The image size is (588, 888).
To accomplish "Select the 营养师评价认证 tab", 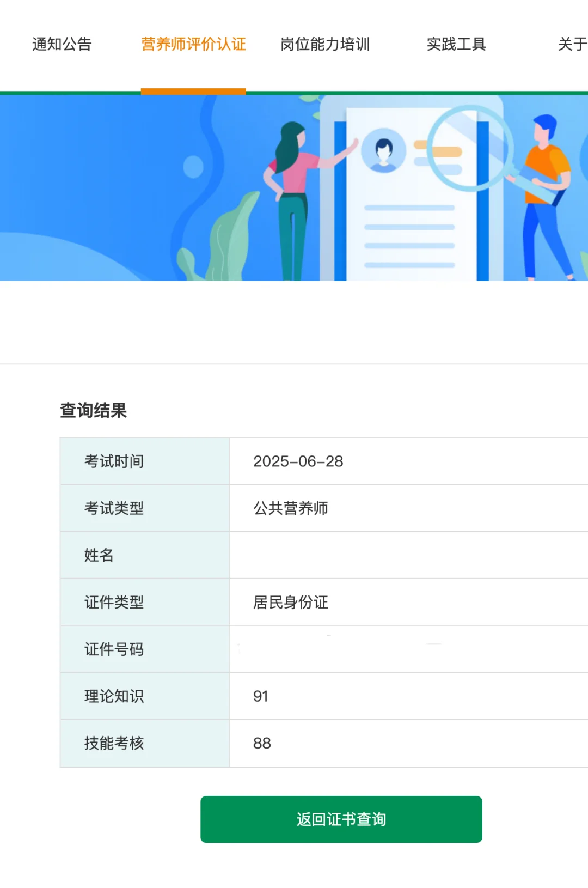I will tap(193, 44).
